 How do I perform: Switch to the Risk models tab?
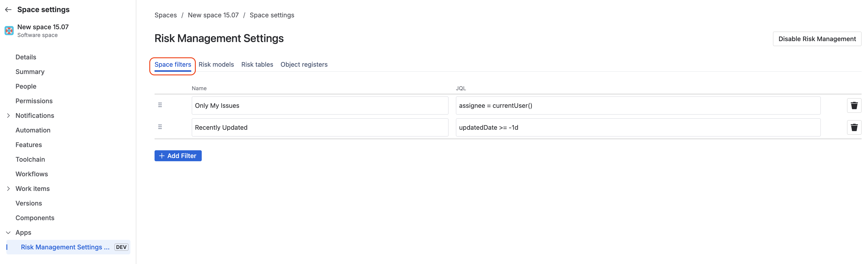[216, 64]
